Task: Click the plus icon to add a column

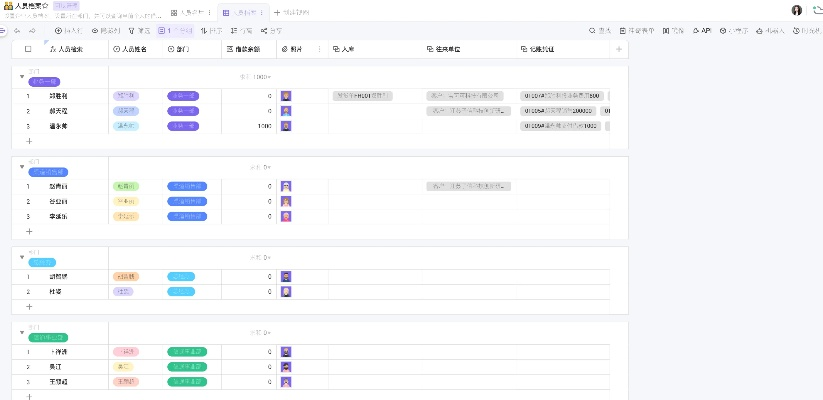Action: (x=618, y=49)
